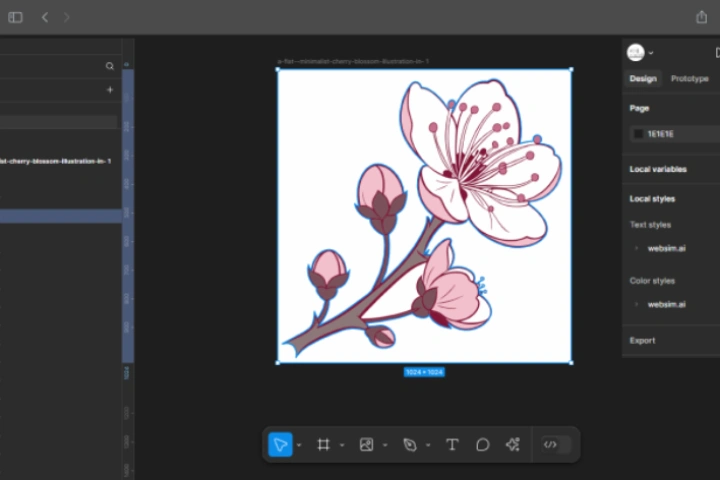Select the Image/Shape tool
This screenshot has width=720, height=480.
coord(366,445)
